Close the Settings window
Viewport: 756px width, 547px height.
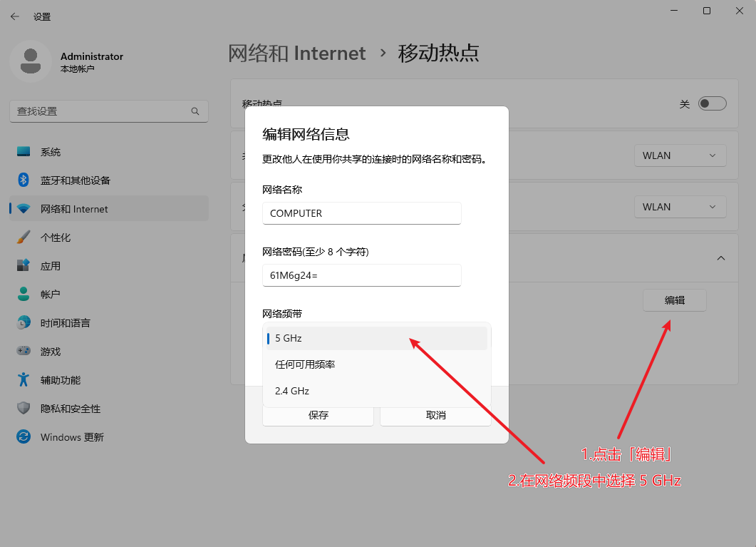click(739, 11)
